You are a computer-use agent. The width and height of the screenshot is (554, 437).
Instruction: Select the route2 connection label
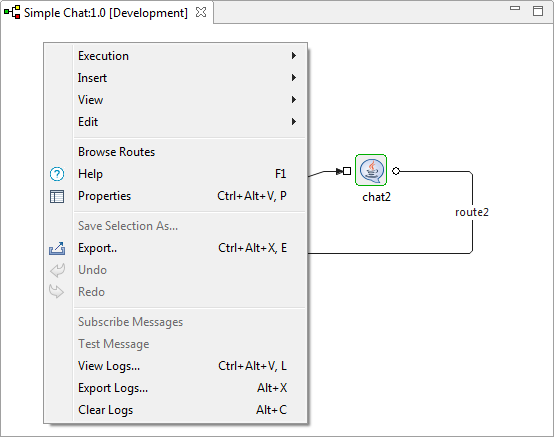(472, 212)
